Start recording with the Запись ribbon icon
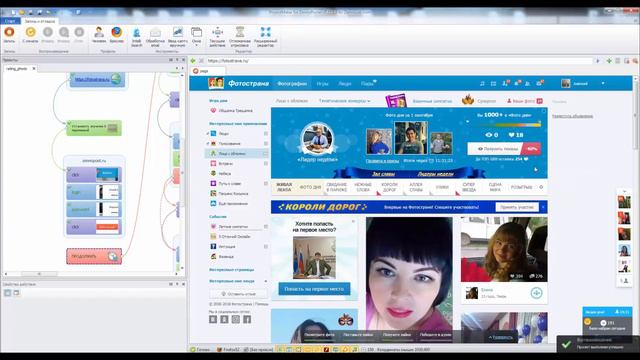The height and width of the screenshot is (360, 640). 9,33
